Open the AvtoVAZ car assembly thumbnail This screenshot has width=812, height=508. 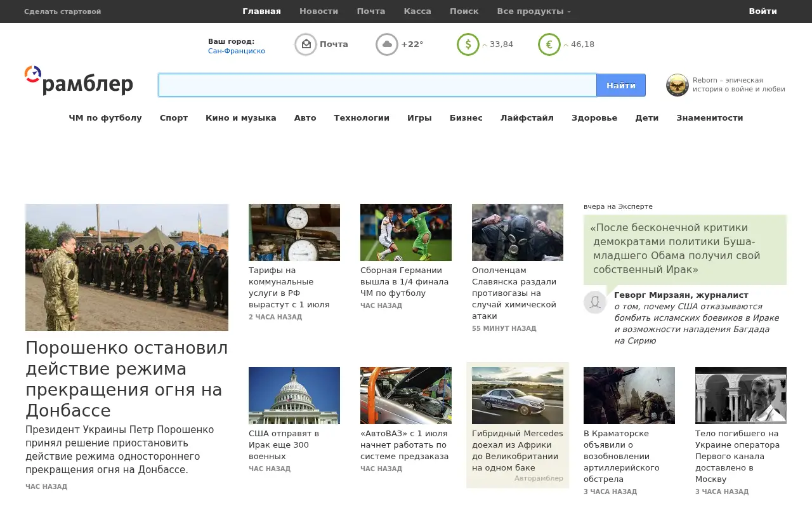click(406, 396)
